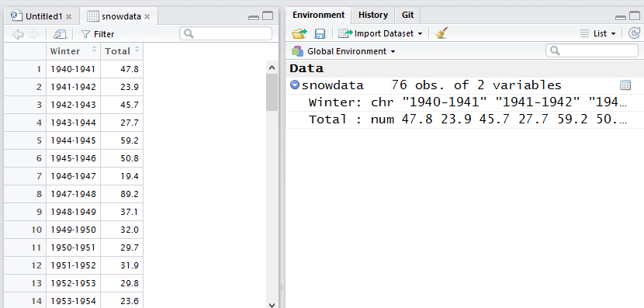Screen dimensions: 644x308
Task: Close the snowdata tab
Action: tap(147, 17)
